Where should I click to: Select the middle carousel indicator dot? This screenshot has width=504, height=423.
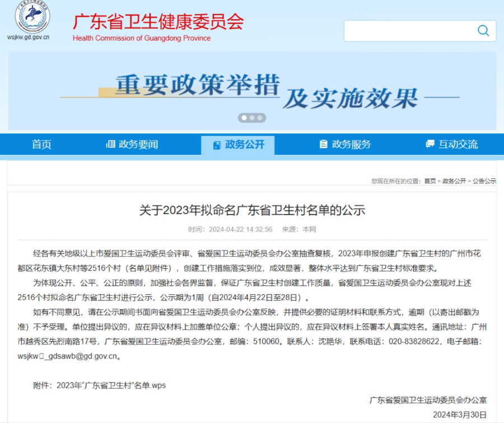[251, 118]
